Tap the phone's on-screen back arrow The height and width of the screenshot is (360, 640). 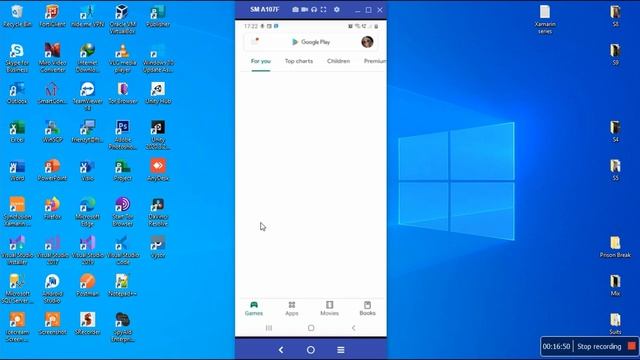[353, 328]
